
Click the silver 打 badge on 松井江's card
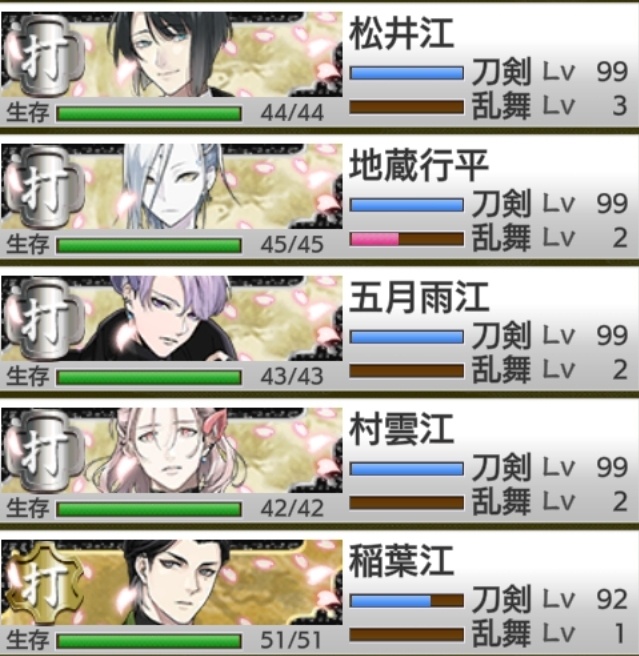point(45,57)
